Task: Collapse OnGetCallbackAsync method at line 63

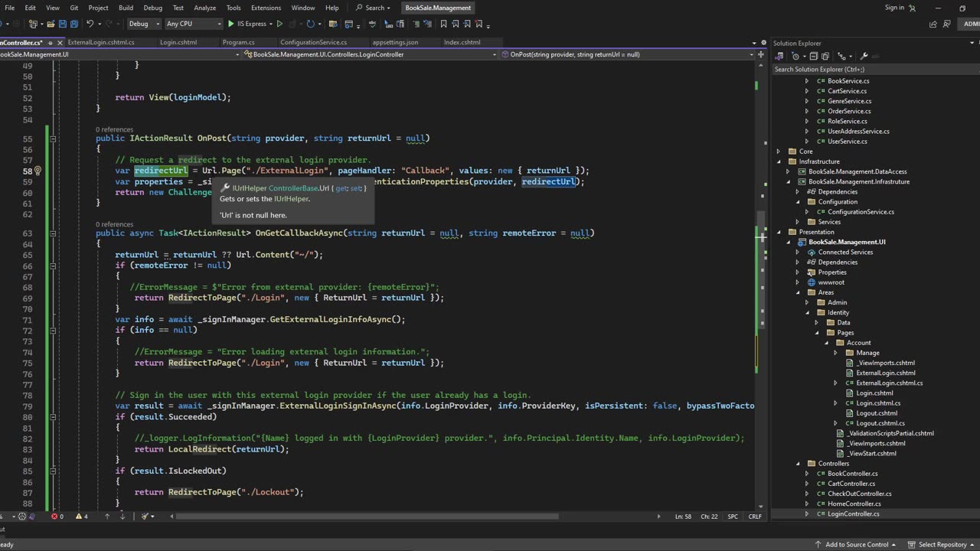Action: (53, 233)
